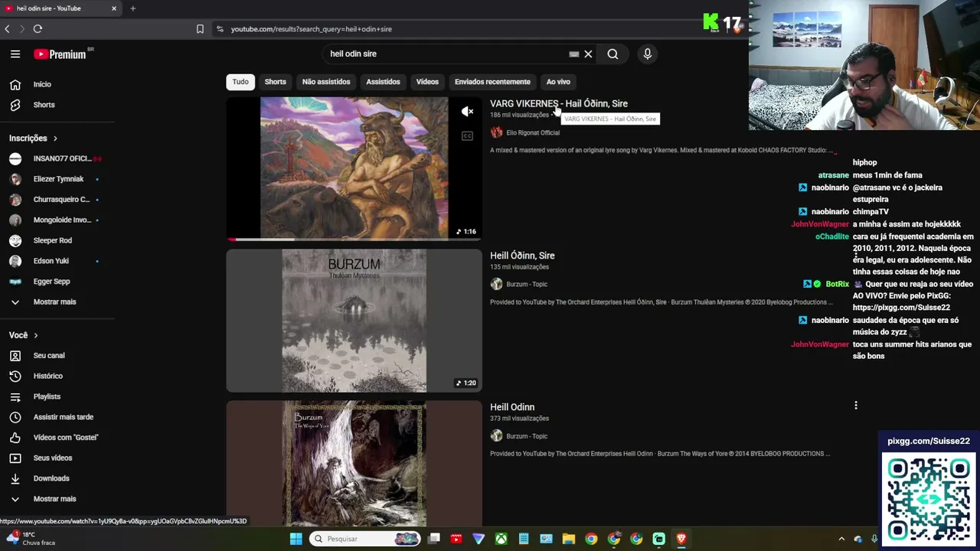Image resolution: width=980 pixels, height=551 pixels.
Task: Open the Churrasqueiro C... subscription
Action: tap(57, 200)
